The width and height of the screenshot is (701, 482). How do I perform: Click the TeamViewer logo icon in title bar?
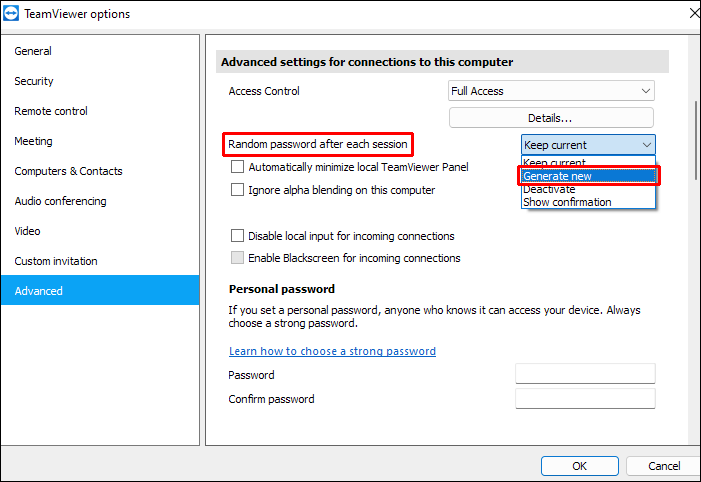pyautogui.click(x=13, y=14)
